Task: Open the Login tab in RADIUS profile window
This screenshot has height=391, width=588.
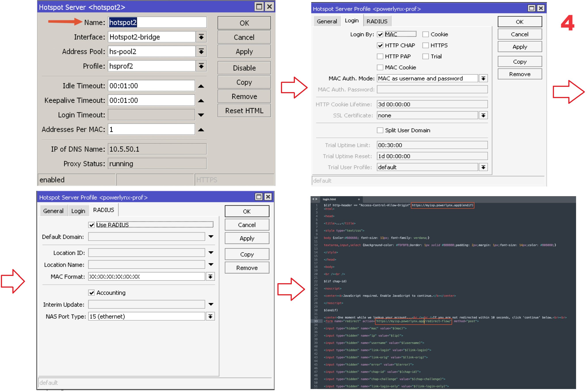Action: [78, 211]
